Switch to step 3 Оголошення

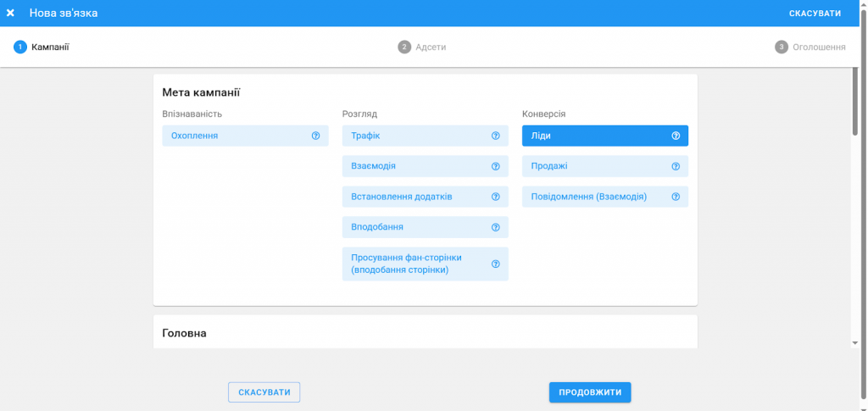coord(810,47)
